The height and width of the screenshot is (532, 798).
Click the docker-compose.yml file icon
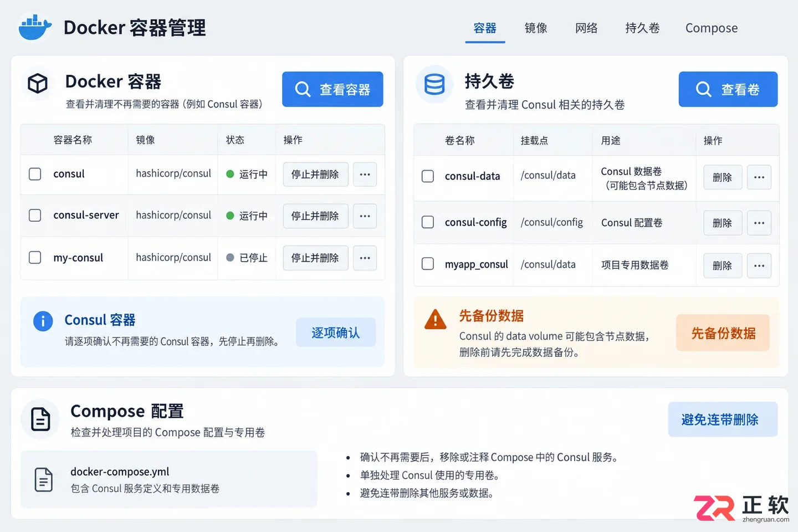(x=44, y=479)
